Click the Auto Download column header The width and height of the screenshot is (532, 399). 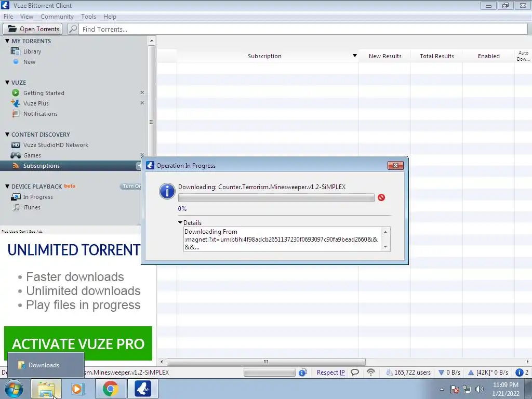tap(523, 56)
